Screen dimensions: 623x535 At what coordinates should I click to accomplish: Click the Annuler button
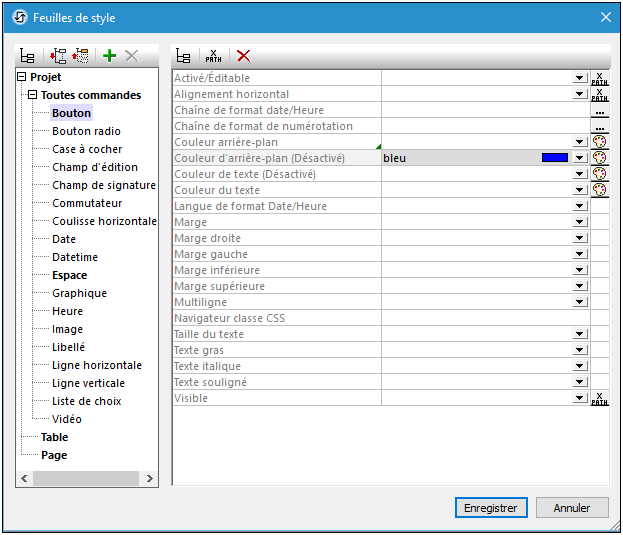(572, 508)
